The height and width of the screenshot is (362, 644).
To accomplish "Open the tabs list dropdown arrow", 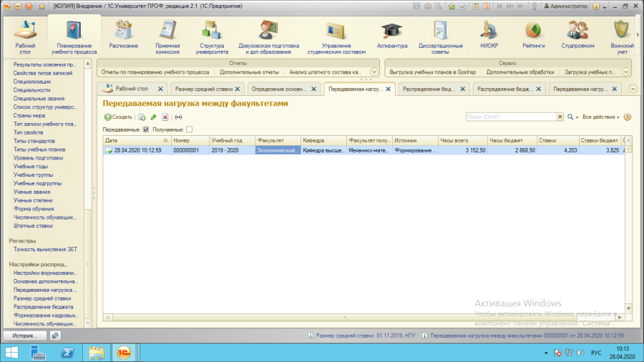I will 633,89.
